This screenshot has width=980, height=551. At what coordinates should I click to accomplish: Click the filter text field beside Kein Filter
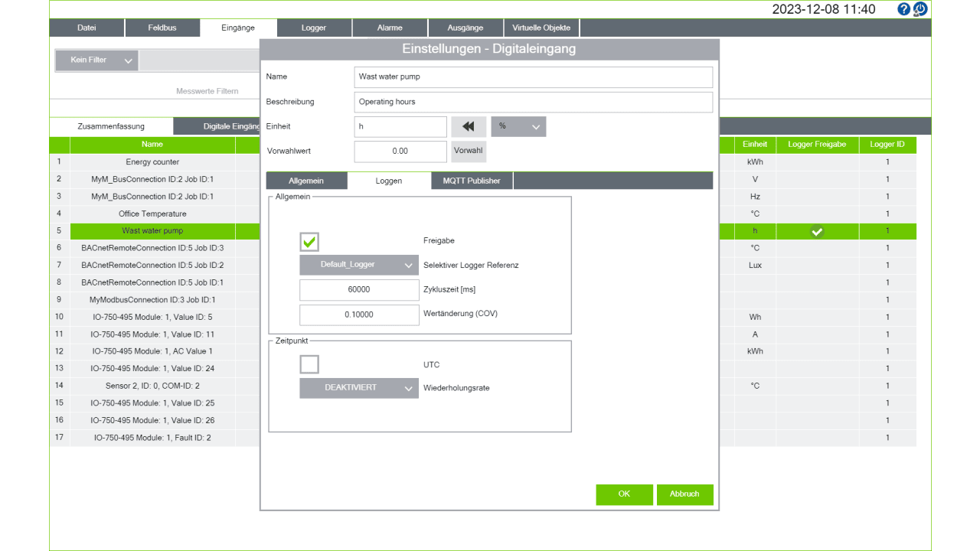[x=199, y=60]
